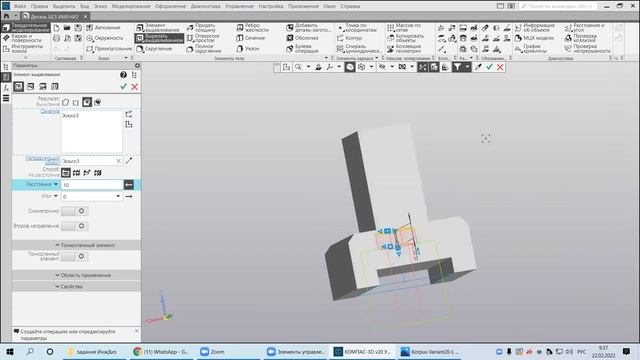This screenshot has width=640, height=360.
Task: Toggle the 'Тонкостенный элемент' switch
Action: (74, 256)
